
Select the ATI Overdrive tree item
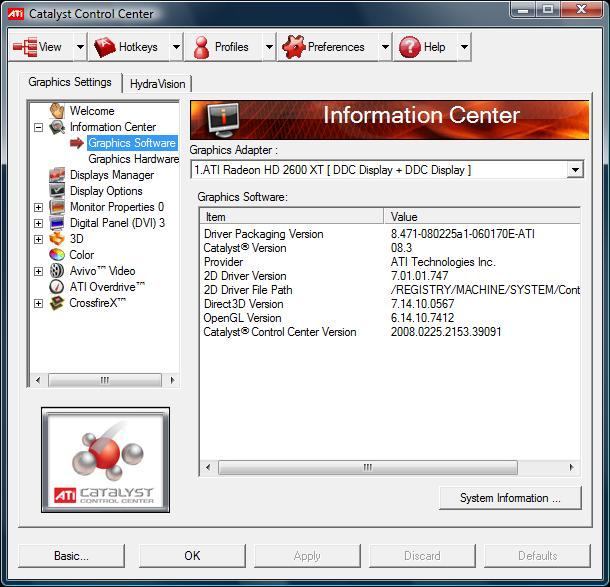point(107,287)
